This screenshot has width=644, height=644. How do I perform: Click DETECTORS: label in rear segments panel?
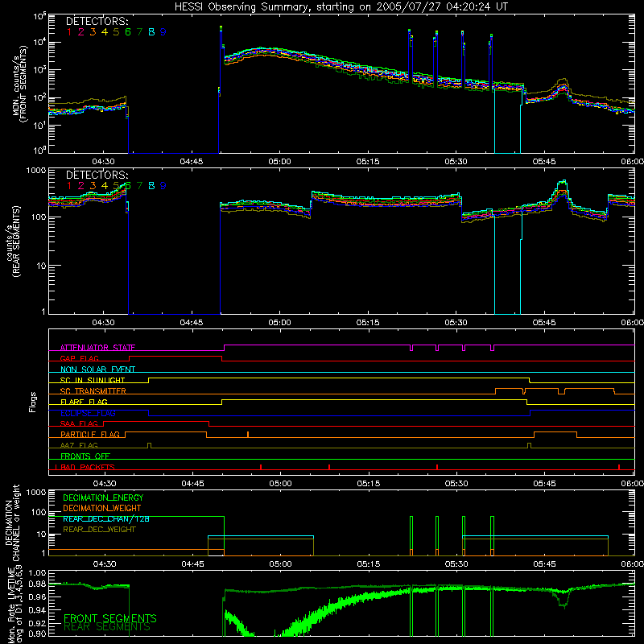point(97,175)
